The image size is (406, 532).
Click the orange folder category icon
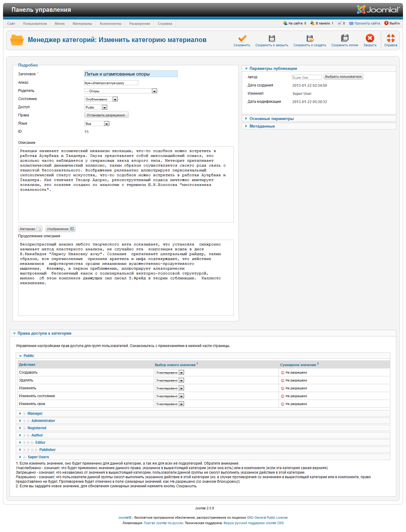17,40
